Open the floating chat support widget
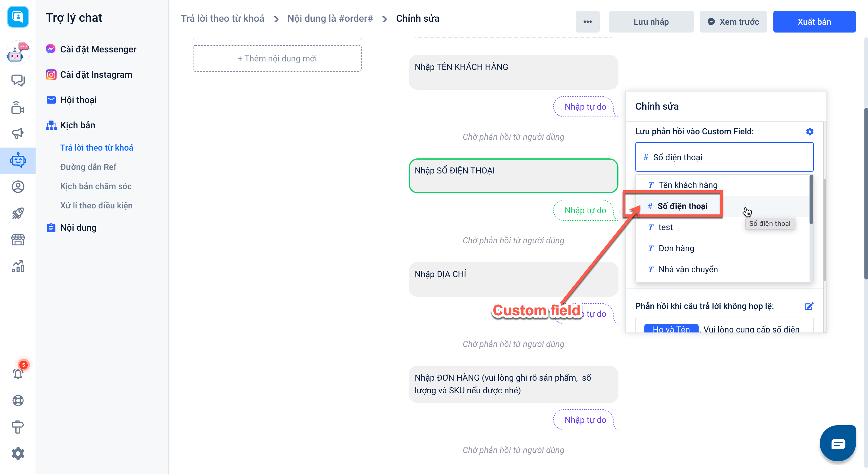Image resolution: width=868 pixels, height=474 pixels. 838,443
